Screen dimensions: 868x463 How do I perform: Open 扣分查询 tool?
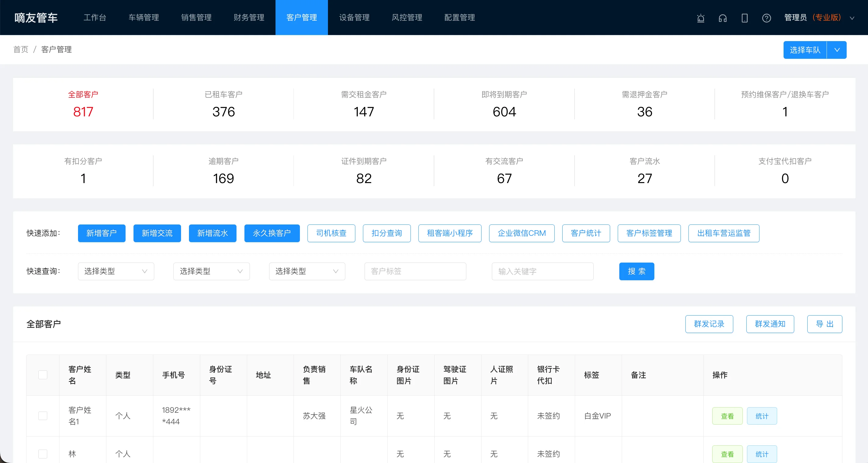tap(386, 233)
